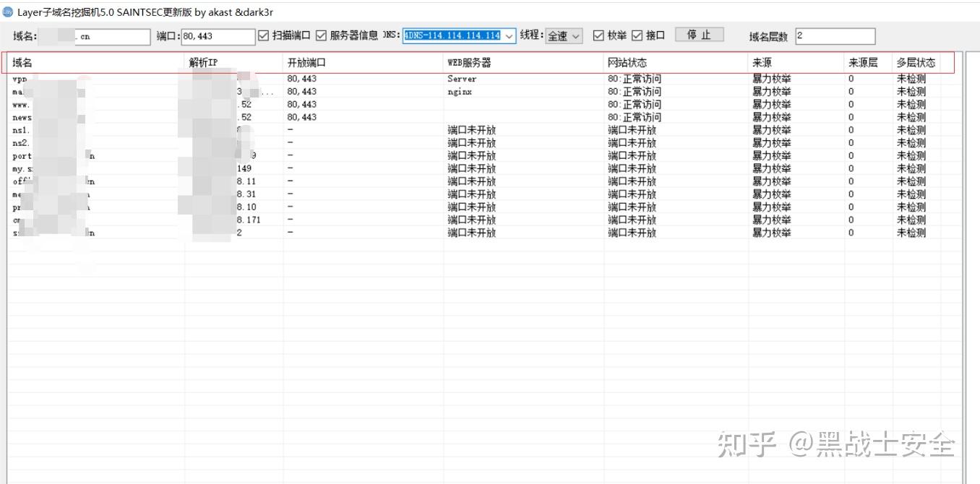Sort by the 开放端口 column header
This screenshot has height=484, width=980.
(x=363, y=63)
